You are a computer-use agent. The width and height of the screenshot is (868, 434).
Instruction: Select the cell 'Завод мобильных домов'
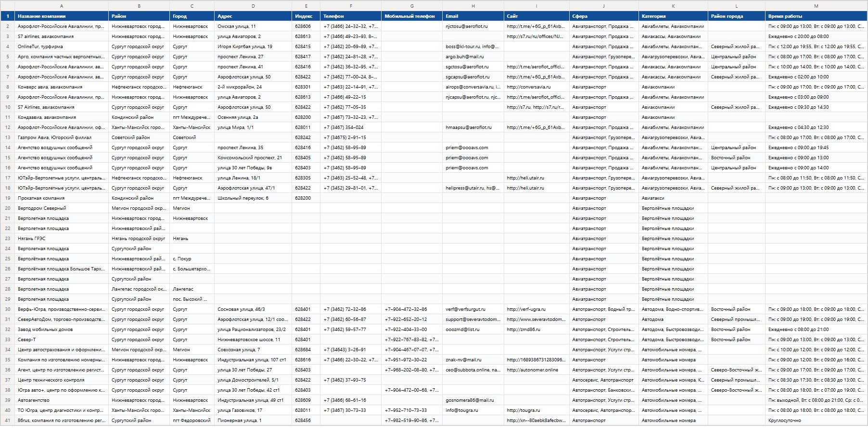62,329
